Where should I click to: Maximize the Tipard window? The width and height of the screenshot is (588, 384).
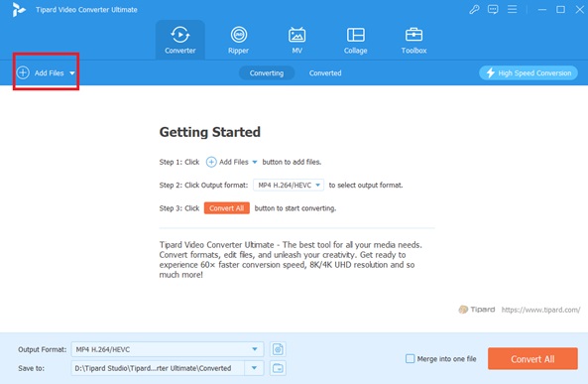[560, 9]
